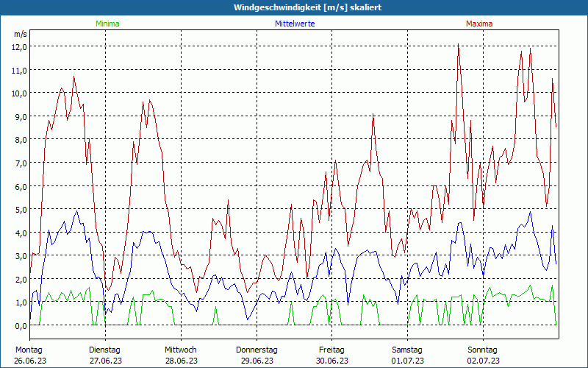
Task: Click the Dienstag day label
Action: tap(104, 350)
